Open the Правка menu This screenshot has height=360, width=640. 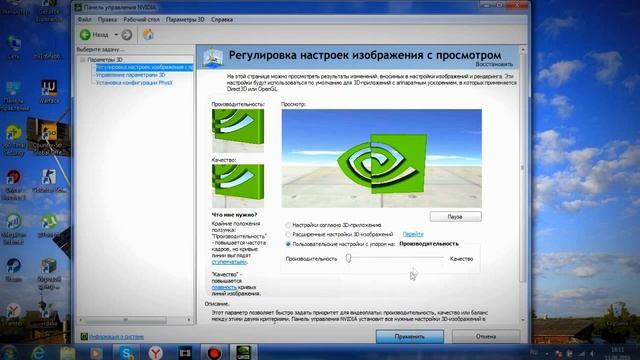click(x=107, y=19)
